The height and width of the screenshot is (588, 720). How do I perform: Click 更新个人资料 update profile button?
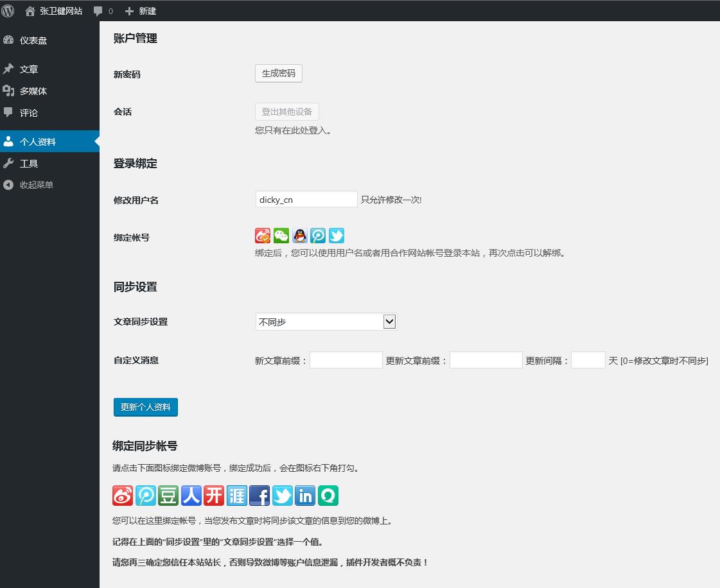146,407
